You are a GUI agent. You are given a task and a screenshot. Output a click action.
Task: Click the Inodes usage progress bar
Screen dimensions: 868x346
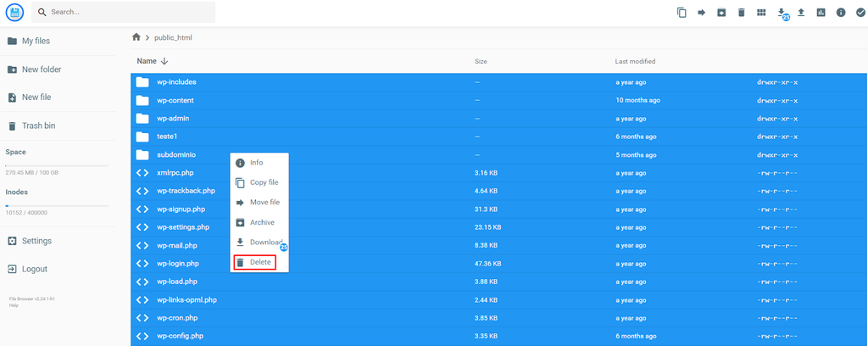click(57, 206)
